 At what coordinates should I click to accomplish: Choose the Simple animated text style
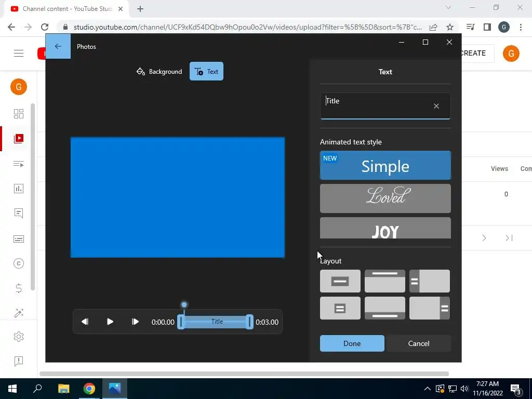(x=385, y=165)
